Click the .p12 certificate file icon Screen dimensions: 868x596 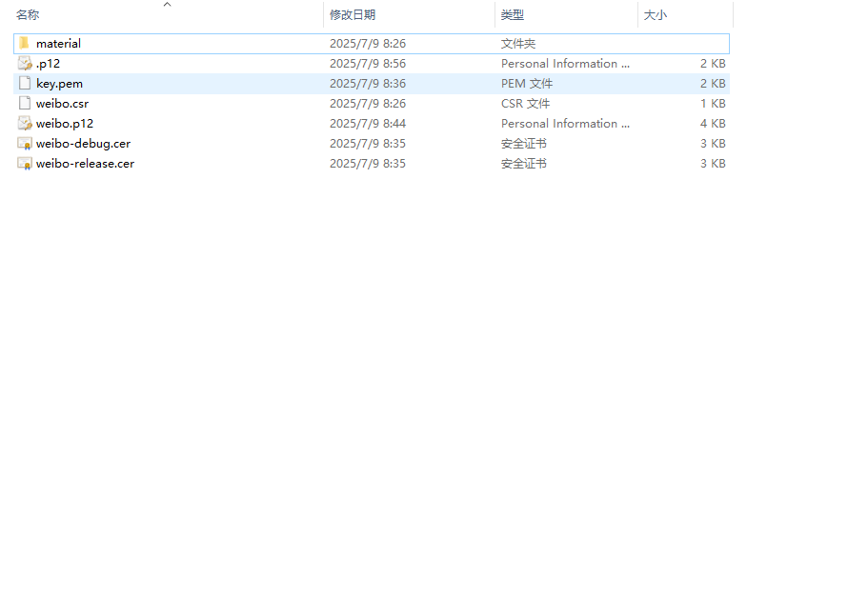[25, 63]
